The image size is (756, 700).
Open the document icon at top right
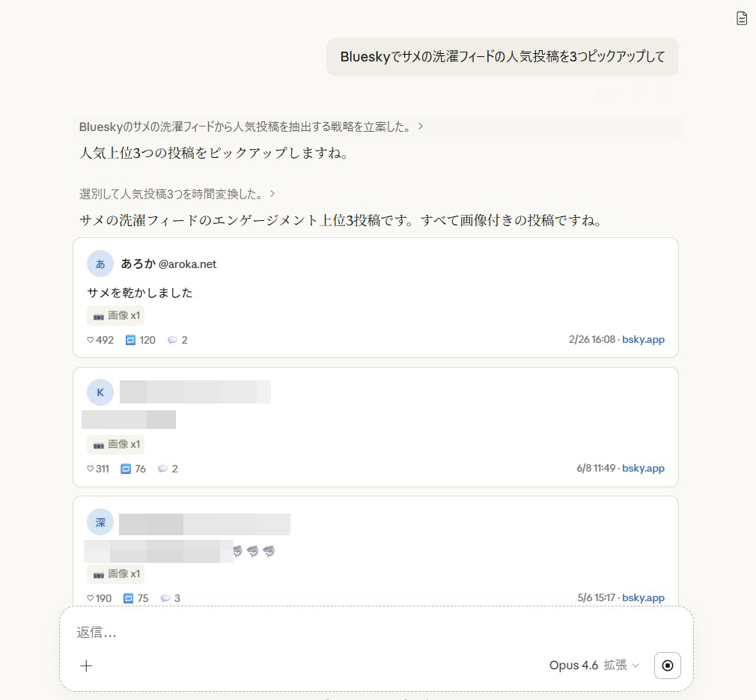pos(742,18)
